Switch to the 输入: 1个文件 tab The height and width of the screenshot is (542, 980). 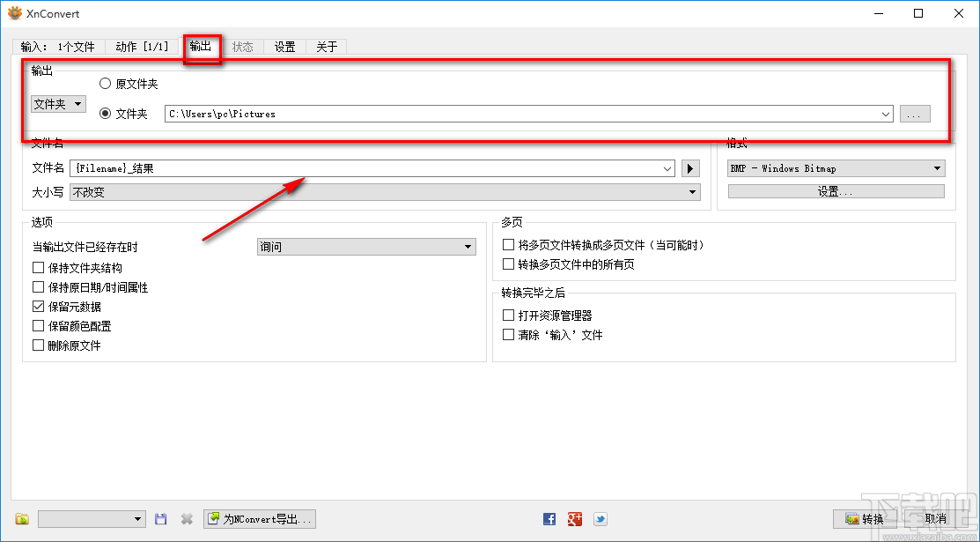[57, 47]
